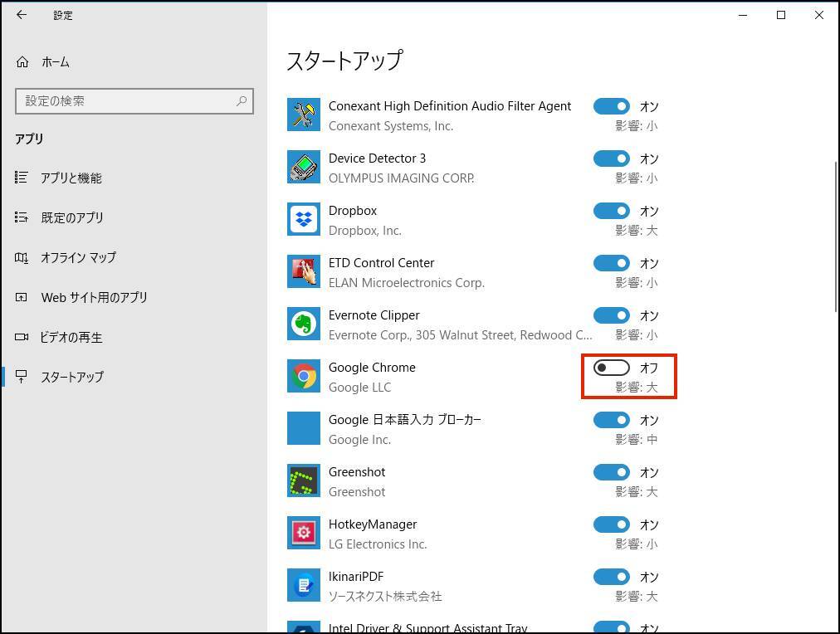Return to ホーム settings page
Image resolution: width=840 pixels, height=634 pixels.
tap(55, 62)
